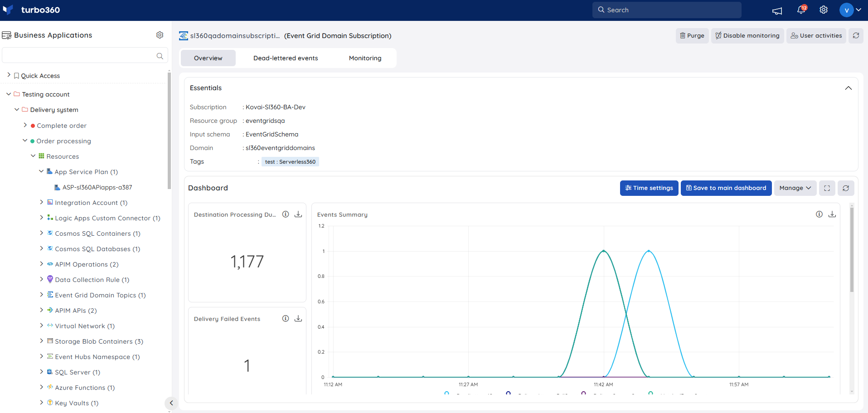This screenshot has height=413, width=868.
Task: Open the announcements megaphone icon
Action: 777,10
